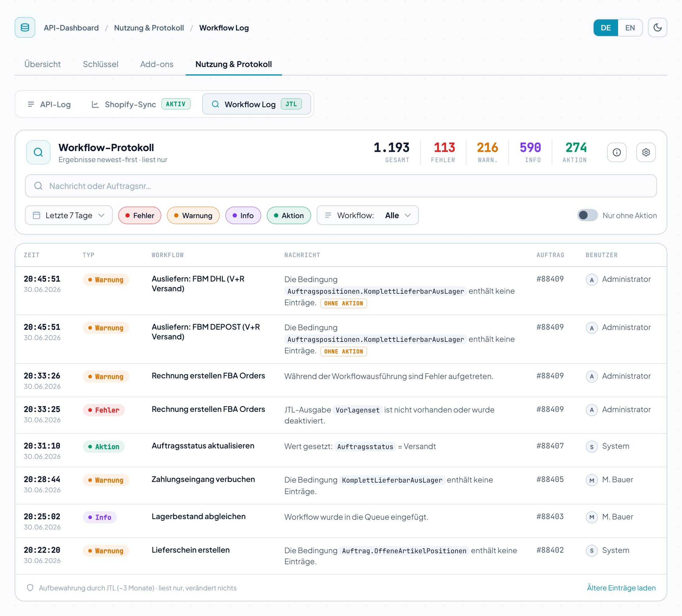
Task: Click Administrator avatar in Fehler row
Action: [592, 410]
